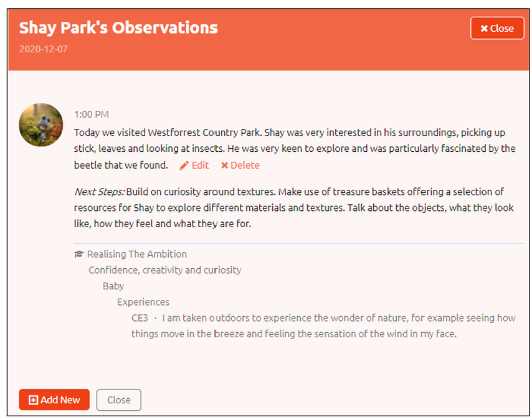532x420 pixels.
Task: Click the Next Steps label
Action: (100, 192)
